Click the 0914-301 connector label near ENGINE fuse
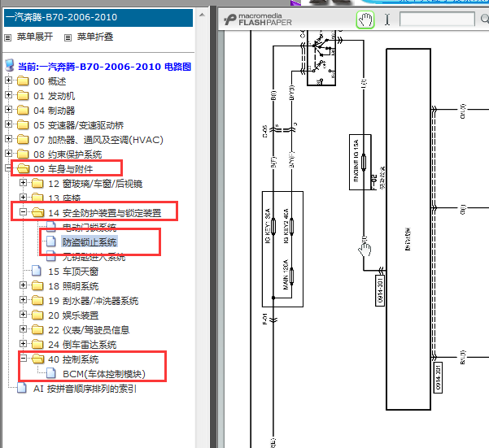 coord(380,290)
